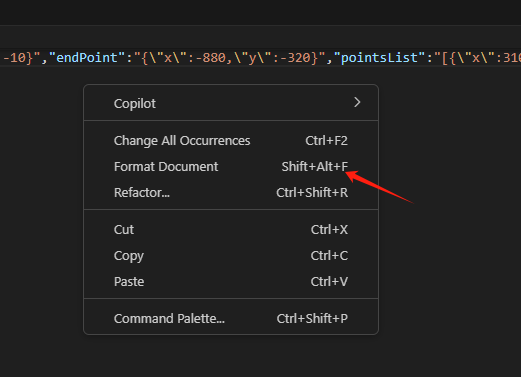Open the Refactor... option
Screen dimensions: 521x377
click(x=231, y=193)
